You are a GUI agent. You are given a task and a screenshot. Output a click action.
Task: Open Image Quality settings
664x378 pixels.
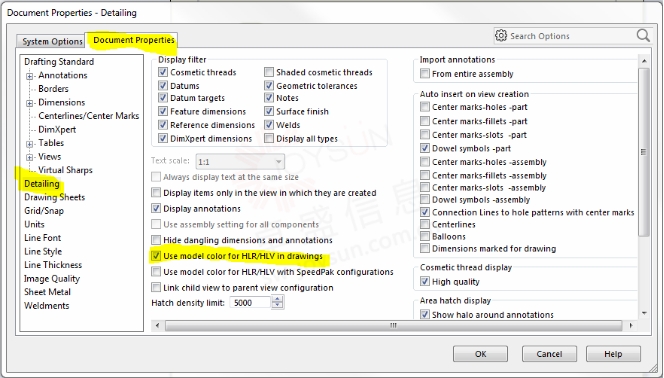click(x=52, y=279)
